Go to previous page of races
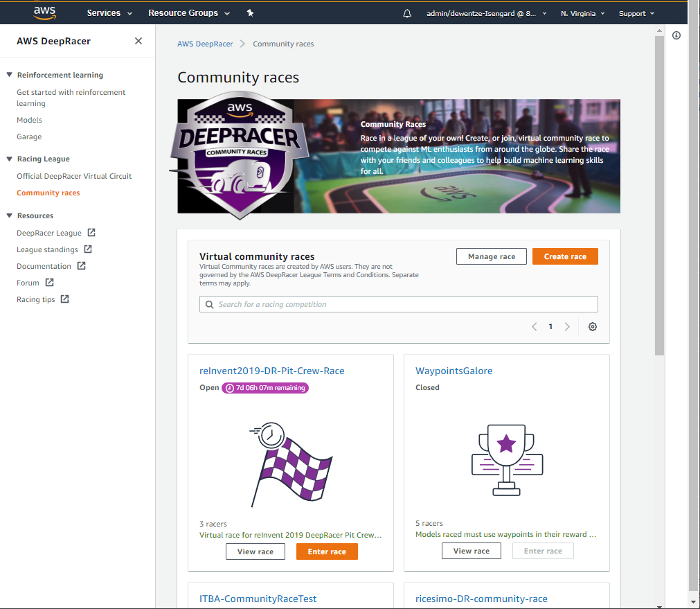The height and width of the screenshot is (609, 700). coord(535,327)
